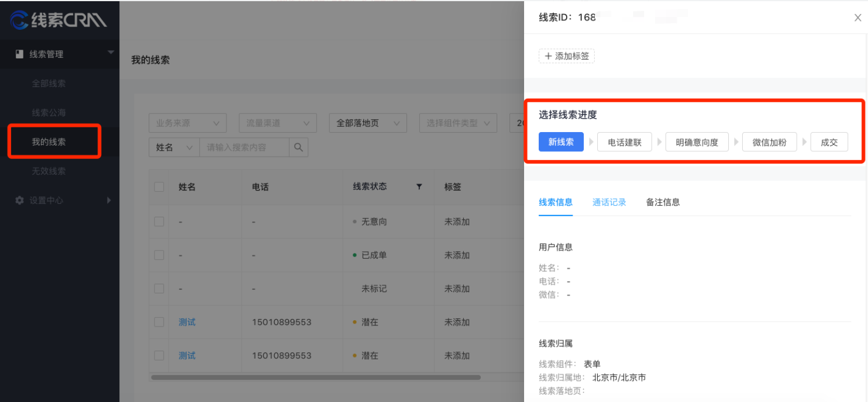
Task: Open the 流量渠道 dropdown
Action: click(x=277, y=123)
